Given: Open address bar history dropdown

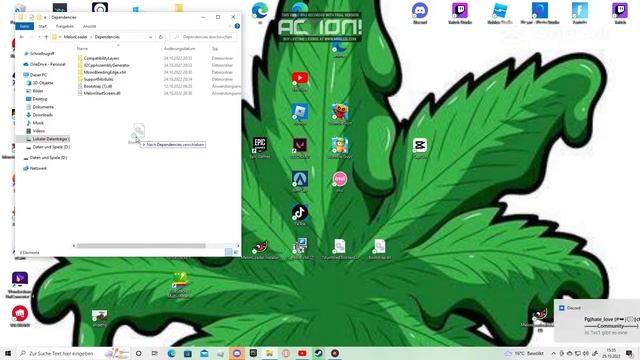Looking at the screenshot, I should [151, 37].
